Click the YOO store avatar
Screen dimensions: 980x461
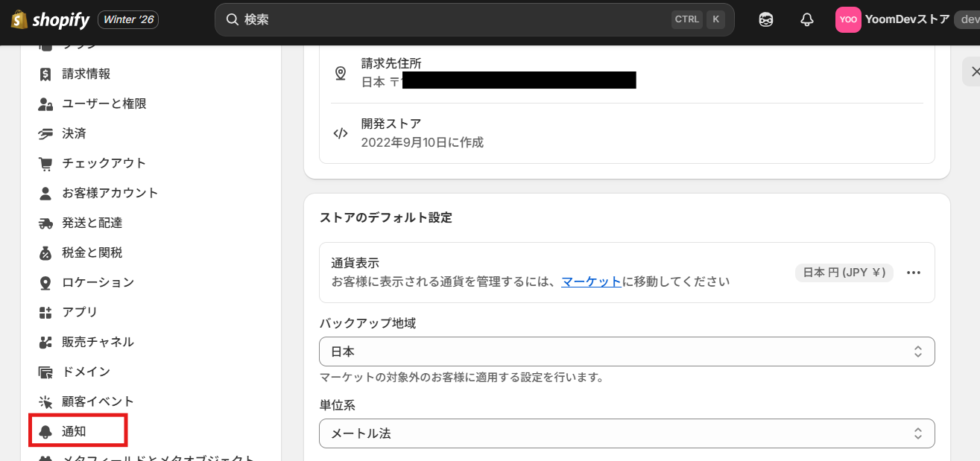click(x=848, y=20)
